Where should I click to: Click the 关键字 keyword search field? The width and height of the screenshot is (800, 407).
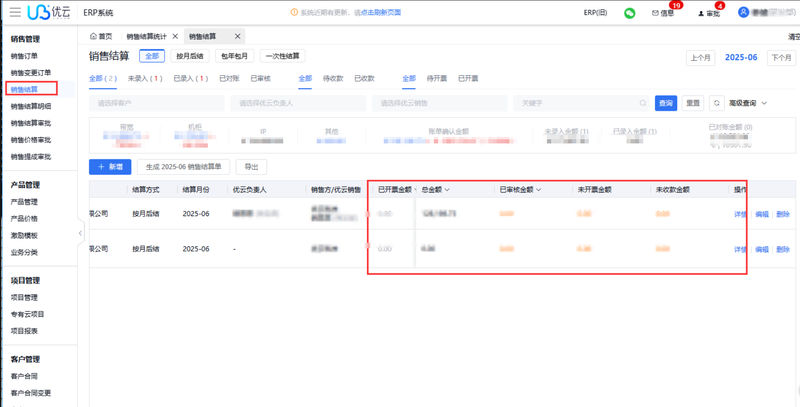(x=577, y=103)
